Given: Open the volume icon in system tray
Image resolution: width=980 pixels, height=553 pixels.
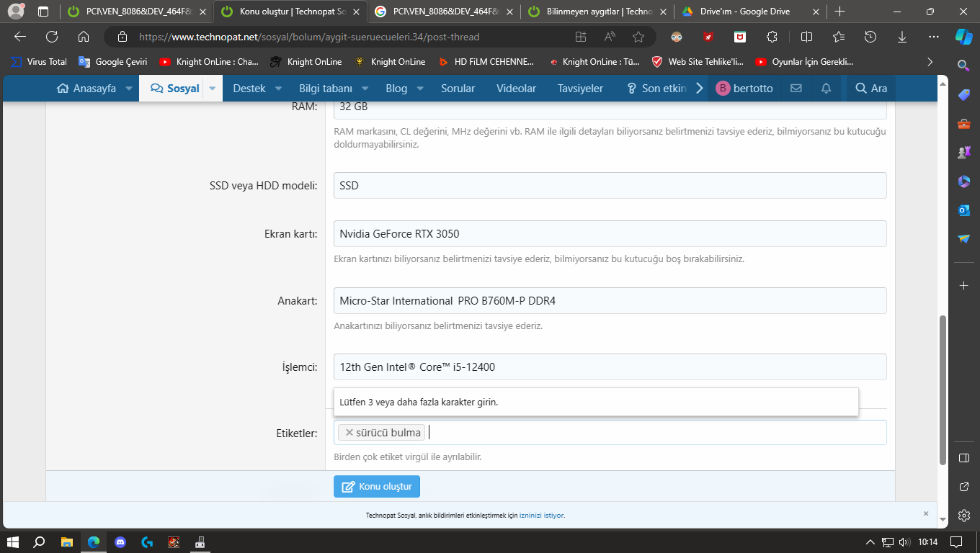Looking at the screenshot, I should pos(905,541).
